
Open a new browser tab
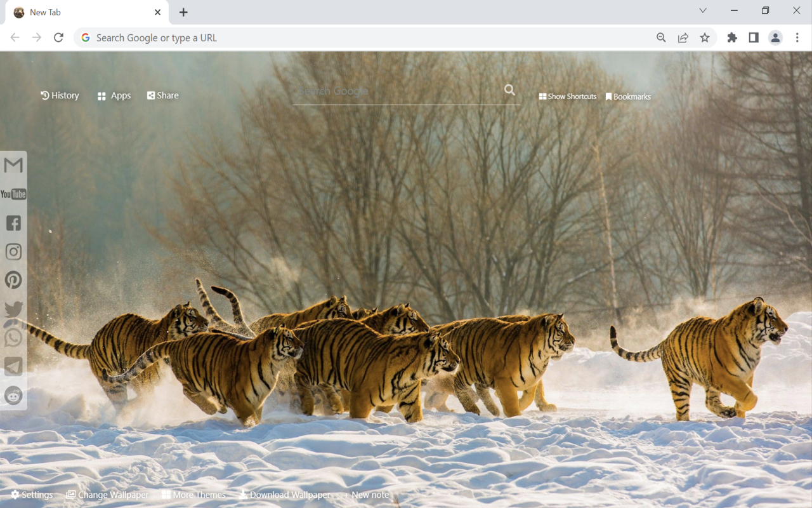pos(183,12)
